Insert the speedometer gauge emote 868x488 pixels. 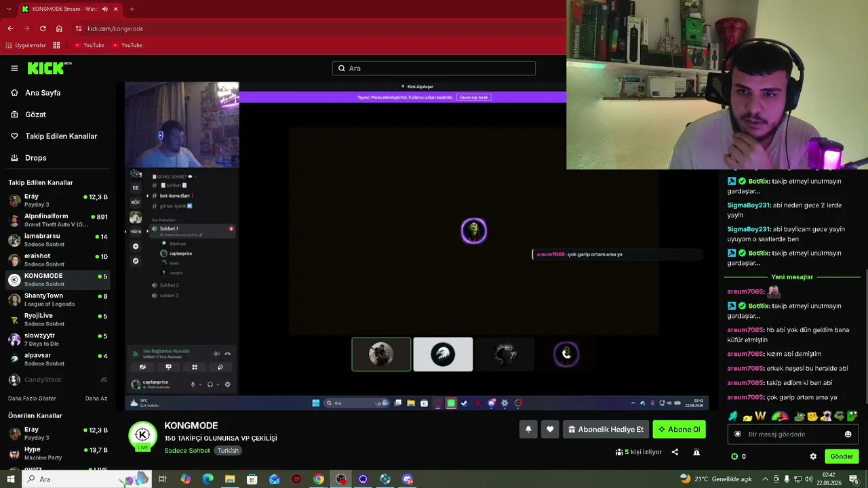tap(781, 416)
